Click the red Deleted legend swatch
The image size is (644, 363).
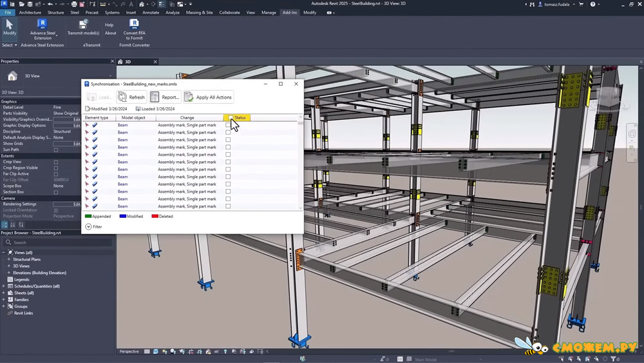click(x=155, y=216)
